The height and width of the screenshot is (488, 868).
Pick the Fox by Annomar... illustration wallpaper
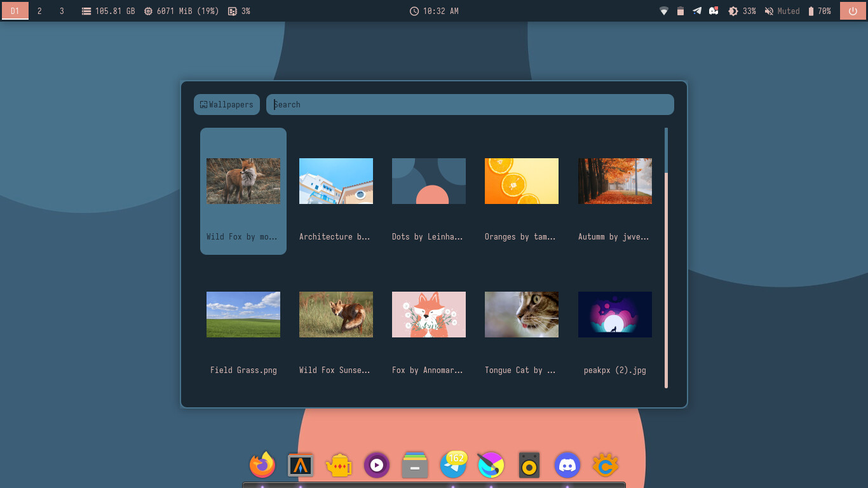[x=429, y=325]
